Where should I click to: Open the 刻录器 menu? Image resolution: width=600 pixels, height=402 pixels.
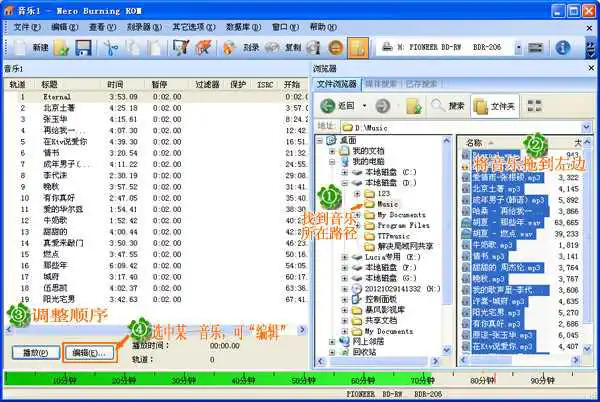144,27
